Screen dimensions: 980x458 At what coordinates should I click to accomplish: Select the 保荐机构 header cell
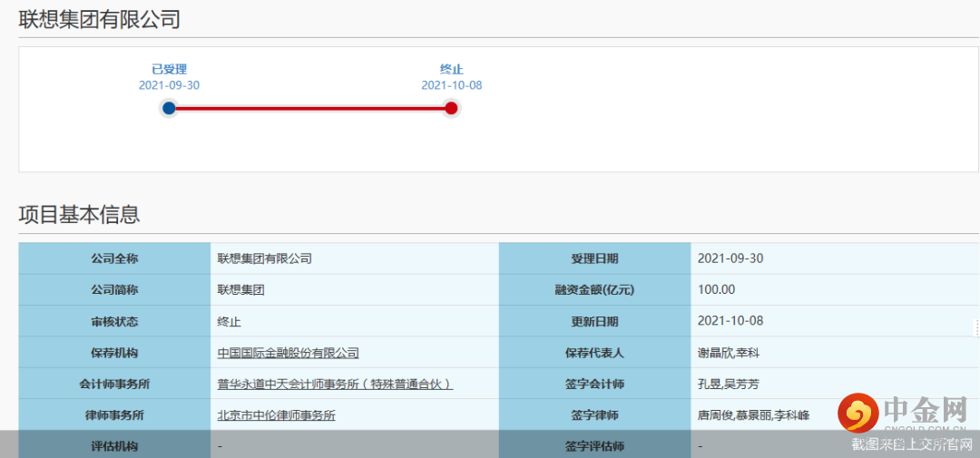click(114, 353)
